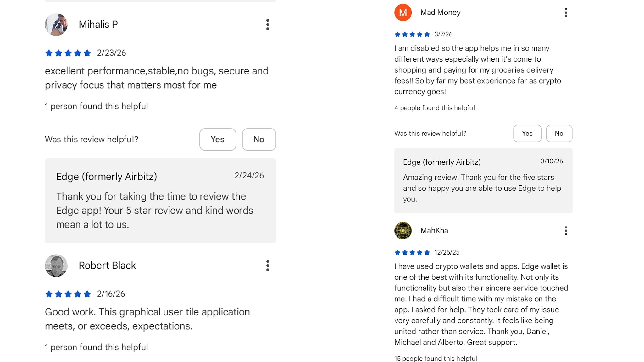Click three-dot menu beside Mad Money

click(x=566, y=13)
